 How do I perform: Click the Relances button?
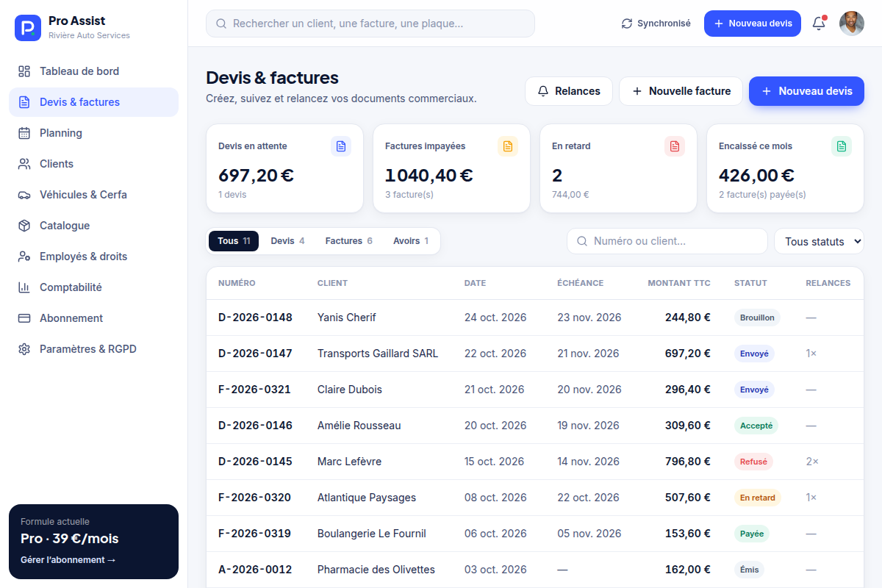[569, 91]
